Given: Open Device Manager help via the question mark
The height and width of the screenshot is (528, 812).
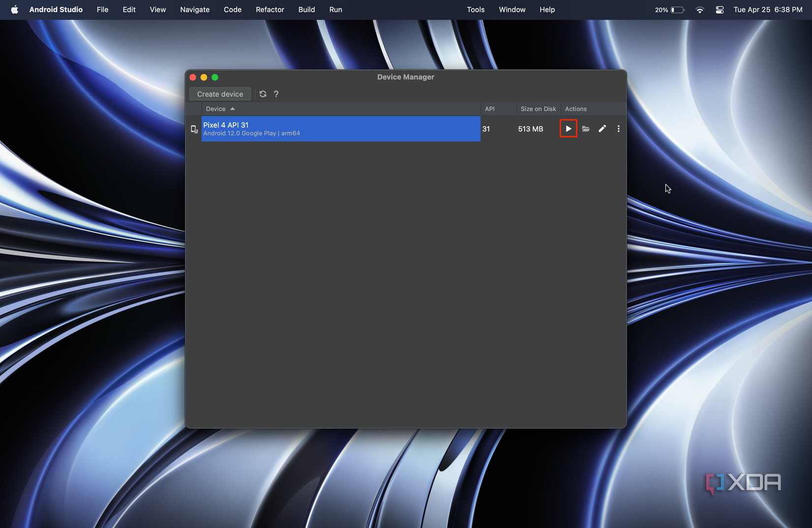Looking at the screenshot, I should tap(276, 94).
